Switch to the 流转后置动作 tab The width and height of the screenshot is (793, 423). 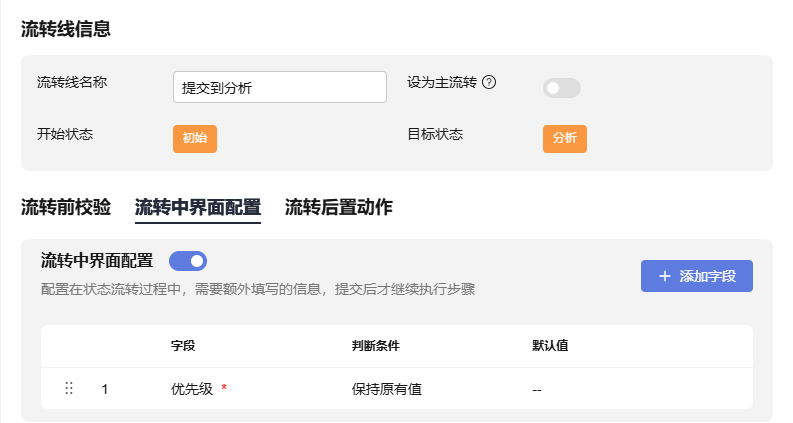(339, 207)
